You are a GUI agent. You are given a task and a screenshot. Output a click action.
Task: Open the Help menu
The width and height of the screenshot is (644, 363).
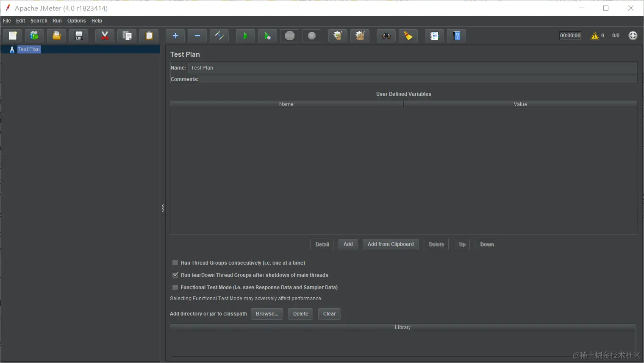click(97, 21)
